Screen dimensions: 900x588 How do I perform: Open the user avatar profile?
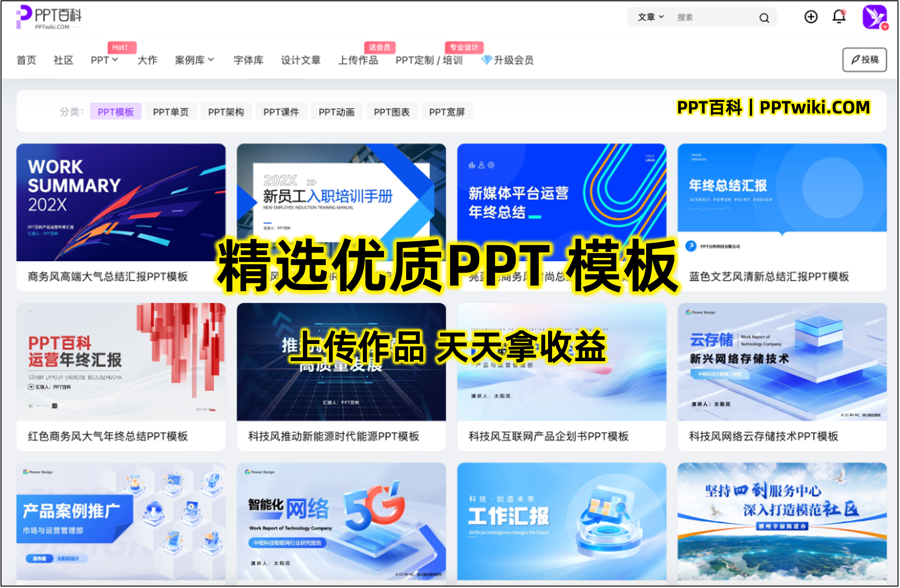tap(875, 17)
